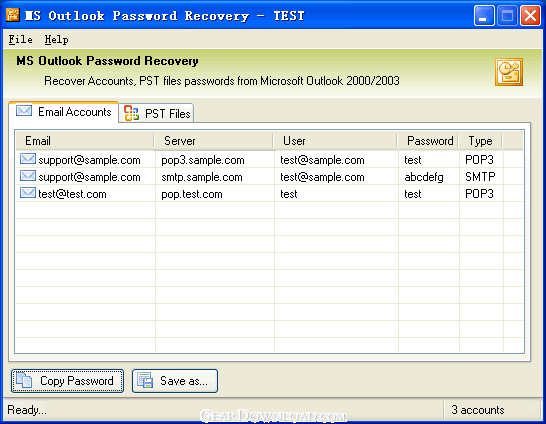
Task: Click the app icon in title bar
Action: (x=13, y=15)
